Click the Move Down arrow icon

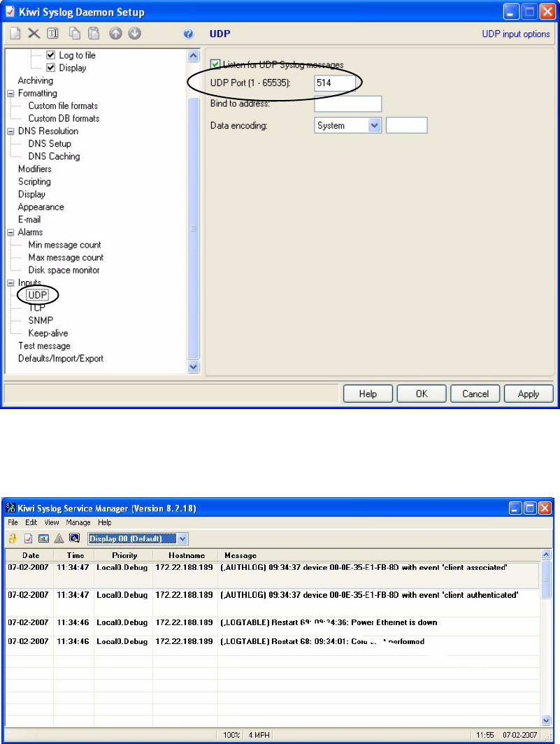[x=135, y=34]
